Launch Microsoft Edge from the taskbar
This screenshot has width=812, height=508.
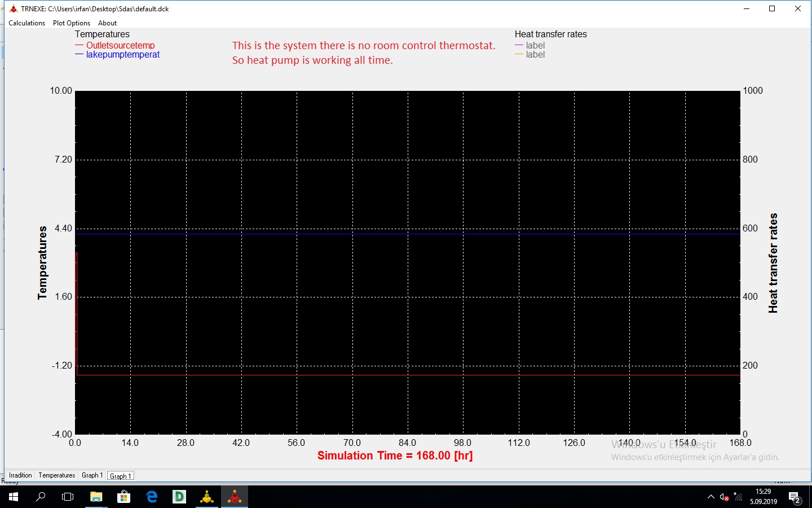click(152, 497)
